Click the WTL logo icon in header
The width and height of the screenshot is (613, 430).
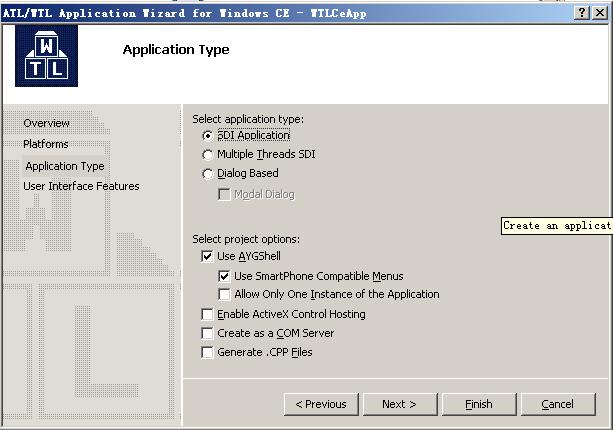pos(46,56)
